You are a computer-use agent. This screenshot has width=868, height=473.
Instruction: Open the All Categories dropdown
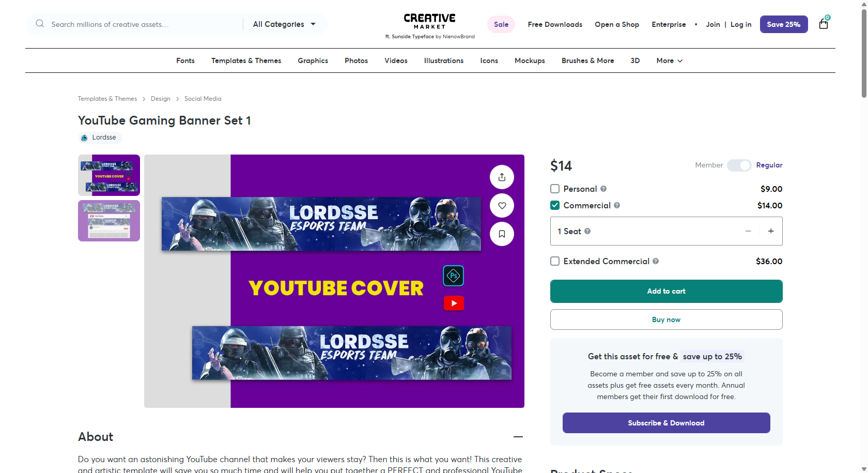point(284,24)
